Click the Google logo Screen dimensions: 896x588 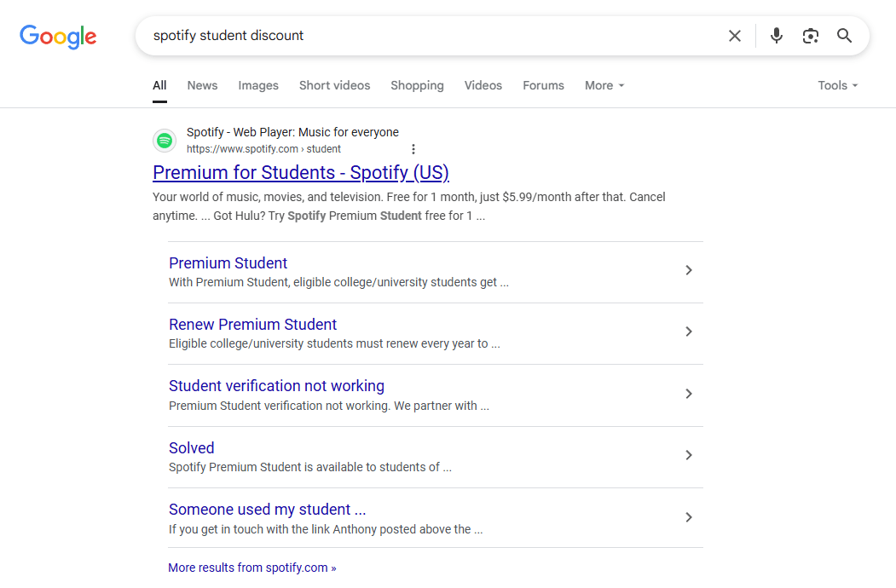(x=58, y=37)
